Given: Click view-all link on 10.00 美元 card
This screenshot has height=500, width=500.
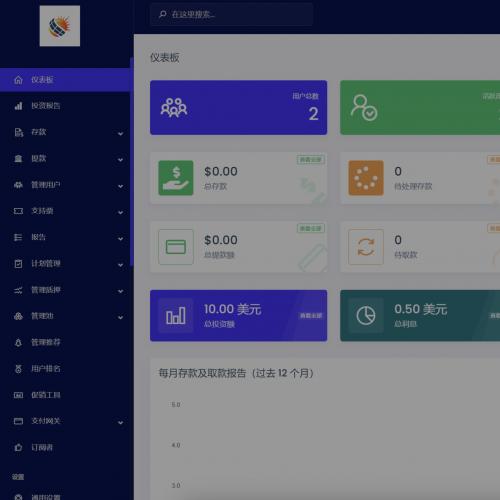Looking at the screenshot, I should pyautogui.click(x=311, y=316).
